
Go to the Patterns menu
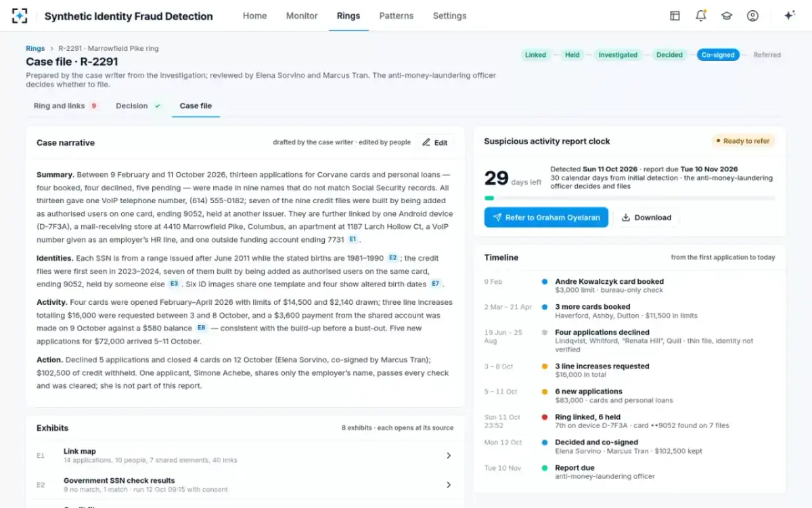[397, 16]
